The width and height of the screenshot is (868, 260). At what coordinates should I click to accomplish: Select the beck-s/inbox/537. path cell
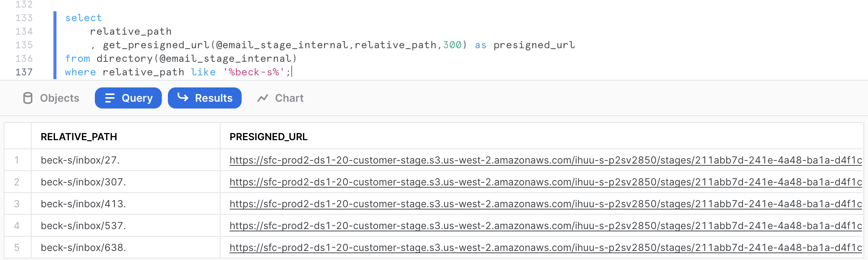click(83, 226)
